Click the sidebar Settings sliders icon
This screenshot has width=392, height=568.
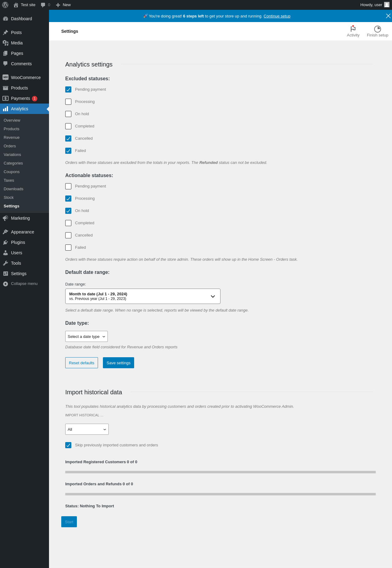click(6, 274)
